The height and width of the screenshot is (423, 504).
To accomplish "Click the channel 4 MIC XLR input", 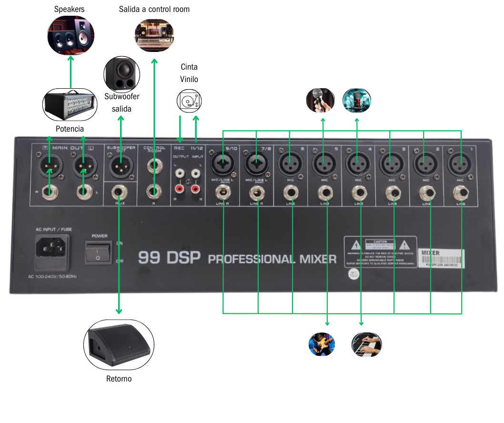I will pos(358,164).
